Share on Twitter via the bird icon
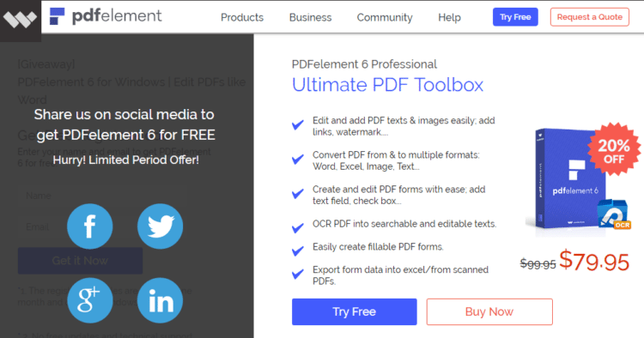This screenshot has height=338, width=644. [x=161, y=226]
